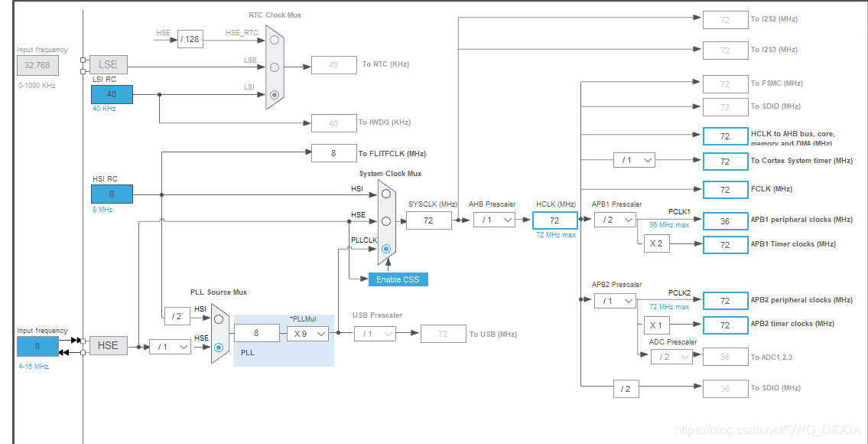Screen dimensions: 868x444
Task: Select LSI radio in RTC Clock Mux
Action: pyautogui.click(x=275, y=94)
